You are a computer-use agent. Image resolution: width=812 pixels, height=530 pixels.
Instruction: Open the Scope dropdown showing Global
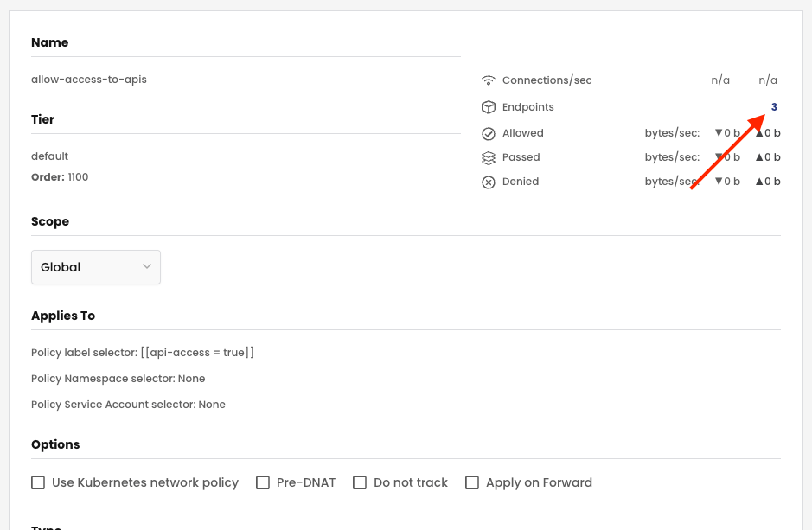(x=96, y=267)
